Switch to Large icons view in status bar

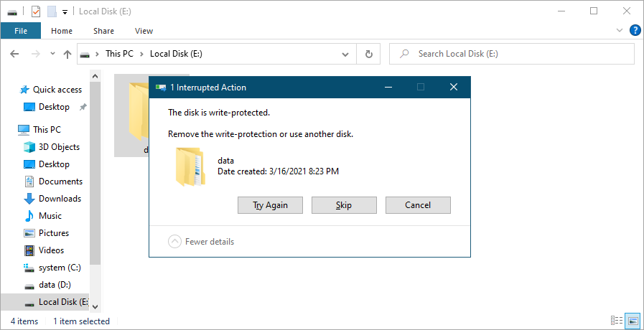[633, 321]
